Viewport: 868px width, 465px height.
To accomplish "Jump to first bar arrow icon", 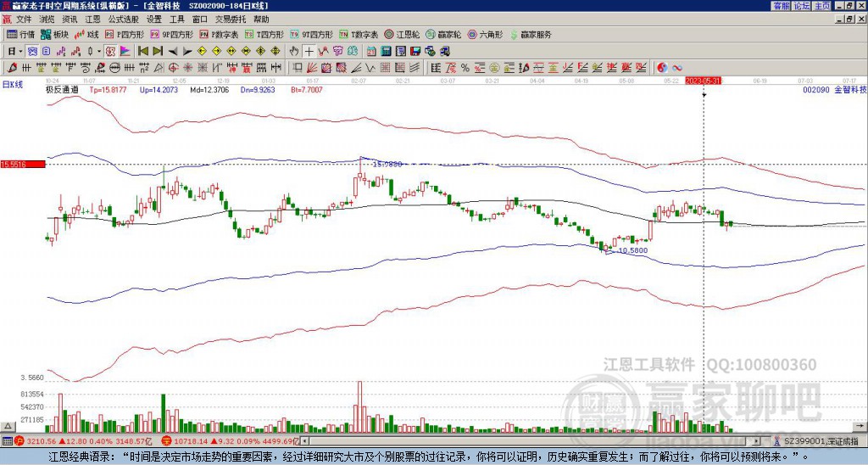I will (x=142, y=52).
